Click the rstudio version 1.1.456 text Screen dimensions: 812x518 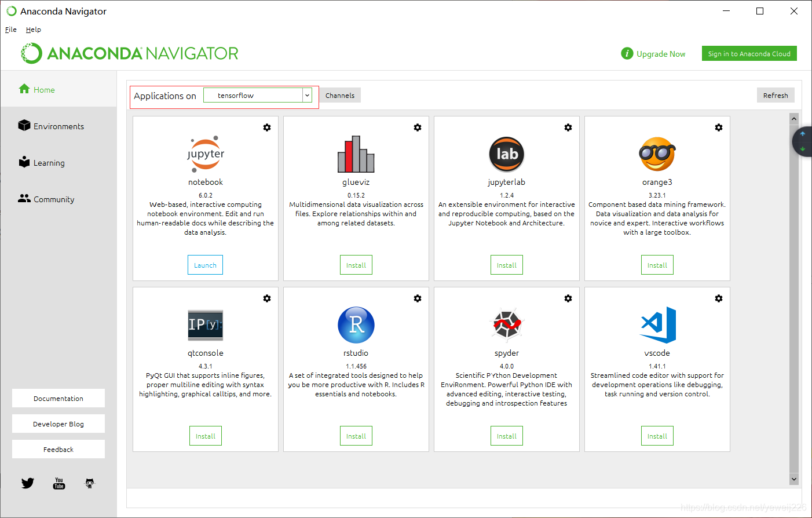coord(356,366)
